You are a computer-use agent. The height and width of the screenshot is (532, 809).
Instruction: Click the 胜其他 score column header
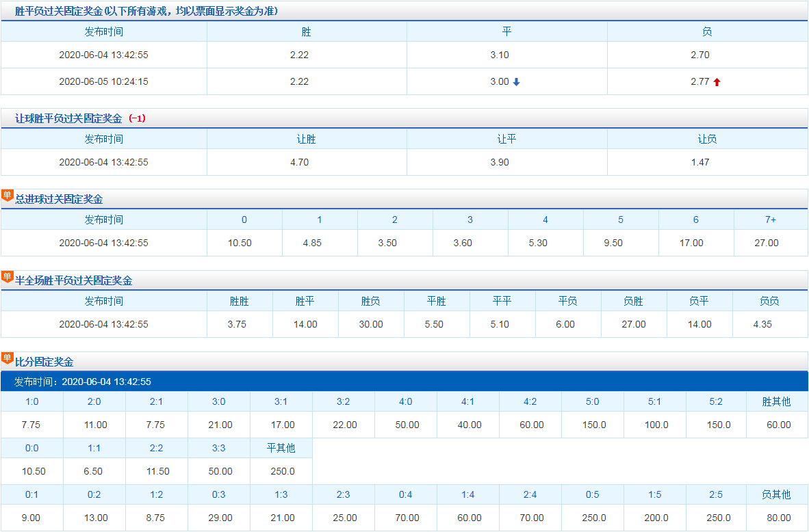pyautogui.click(x=776, y=401)
